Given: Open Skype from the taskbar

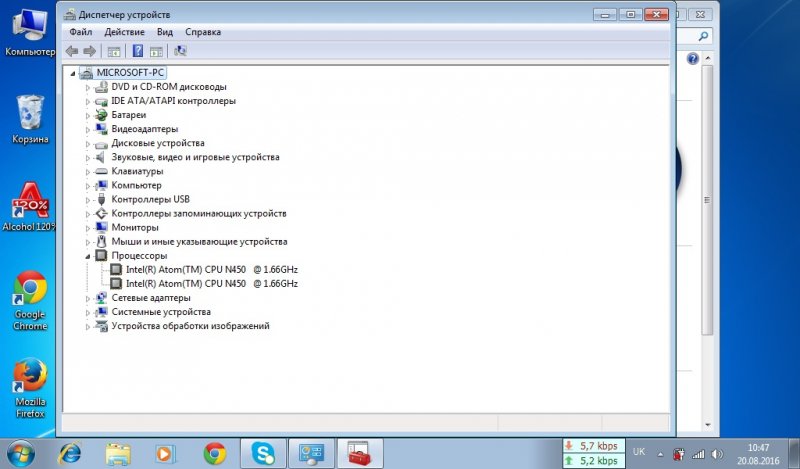Looking at the screenshot, I should [263, 454].
